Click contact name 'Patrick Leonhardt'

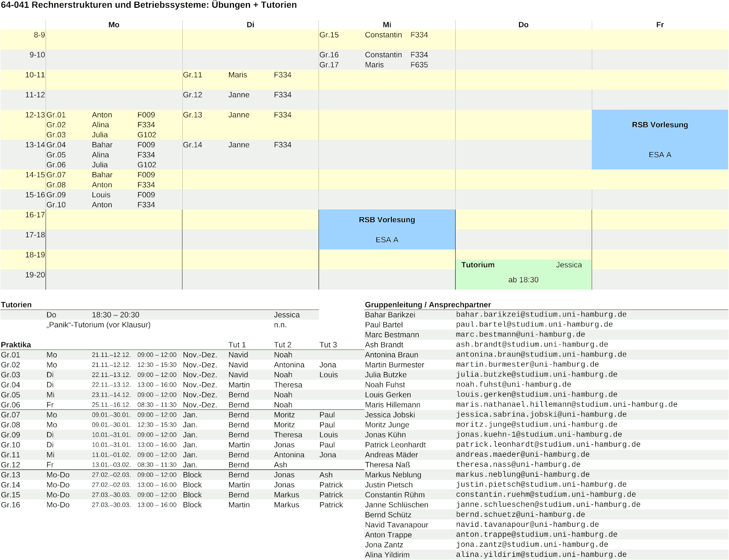395,445
